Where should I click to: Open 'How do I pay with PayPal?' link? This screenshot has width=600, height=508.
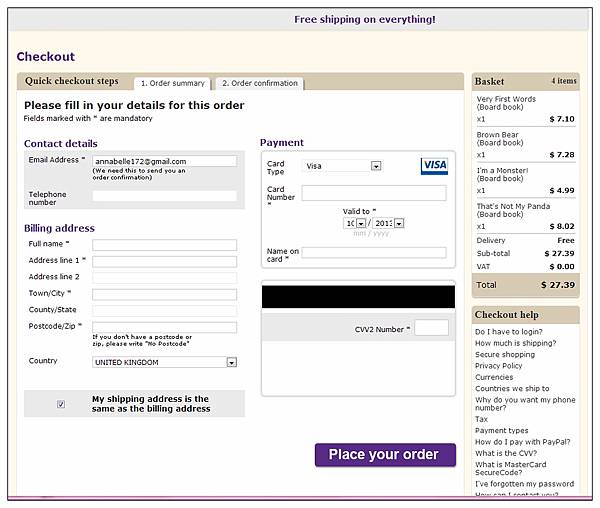(x=522, y=442)
